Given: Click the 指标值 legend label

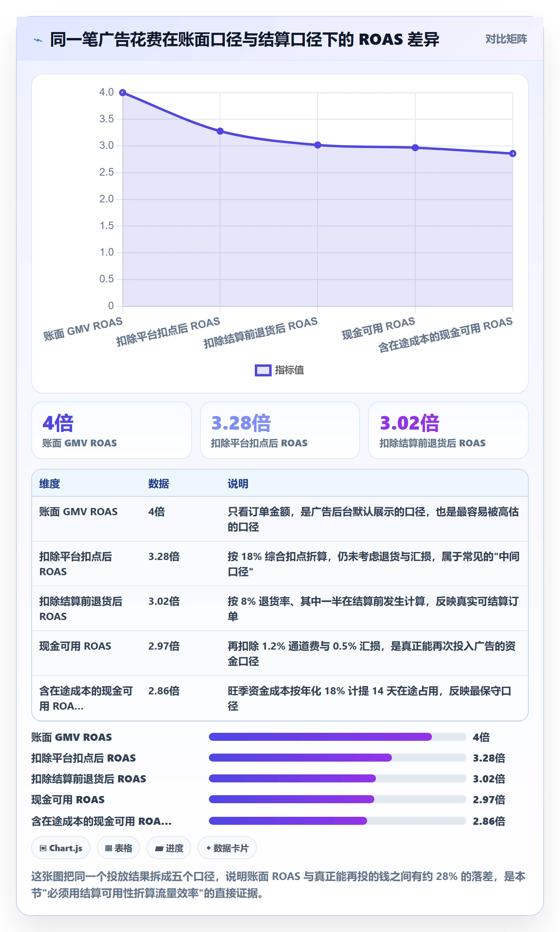Looking at the screenshot, I should (289, 370).
